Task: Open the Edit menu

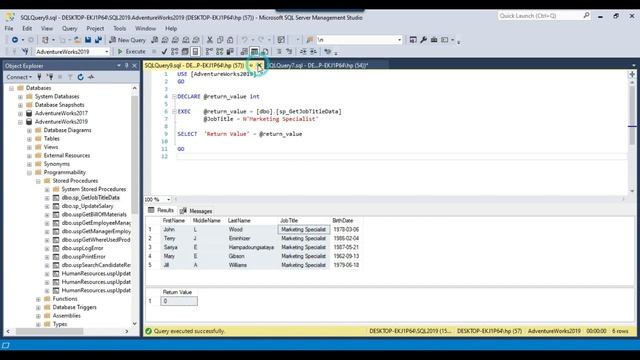Action: pos(27,29)
